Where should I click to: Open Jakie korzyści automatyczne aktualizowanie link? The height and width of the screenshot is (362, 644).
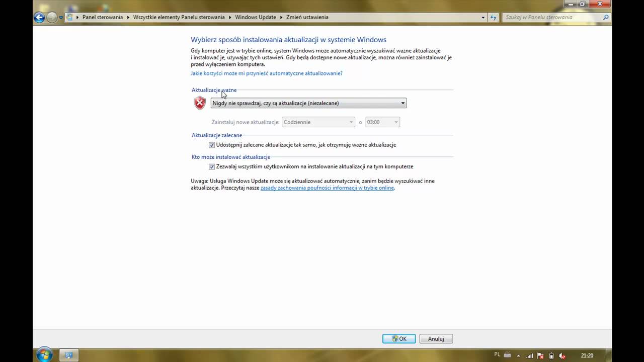click(267, 73)
